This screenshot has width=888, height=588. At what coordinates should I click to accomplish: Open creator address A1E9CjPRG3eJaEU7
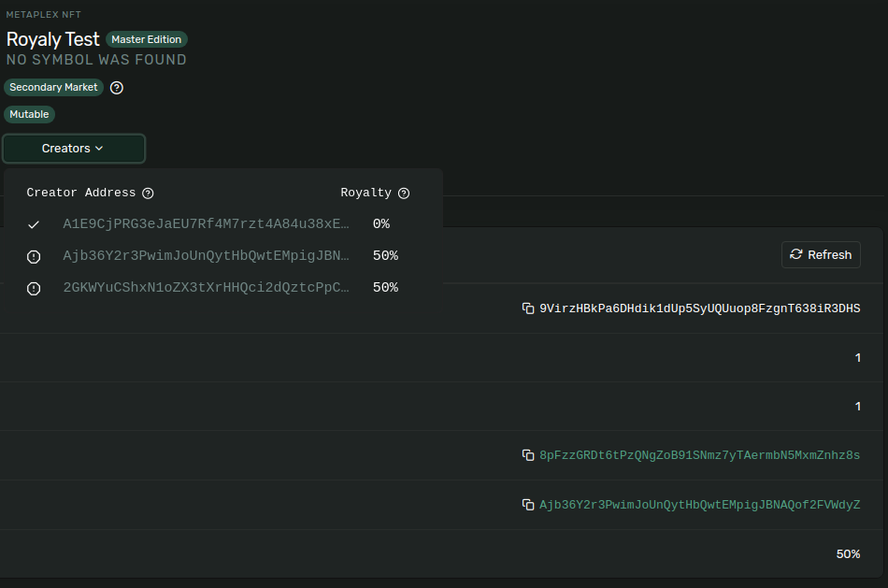point(206,224)
